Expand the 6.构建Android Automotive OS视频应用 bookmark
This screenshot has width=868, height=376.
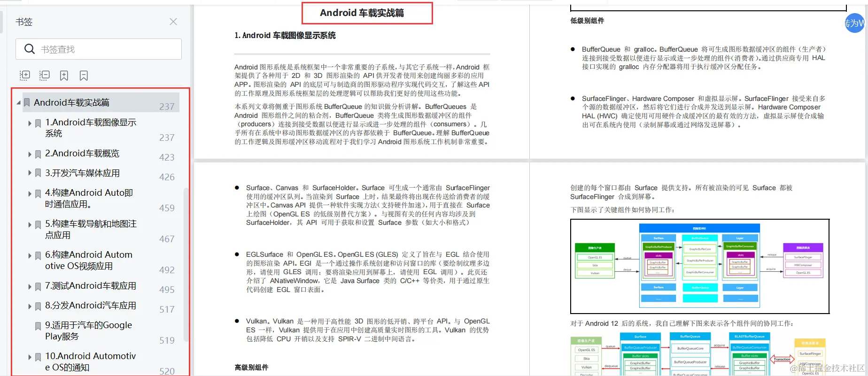pos(30,256)
